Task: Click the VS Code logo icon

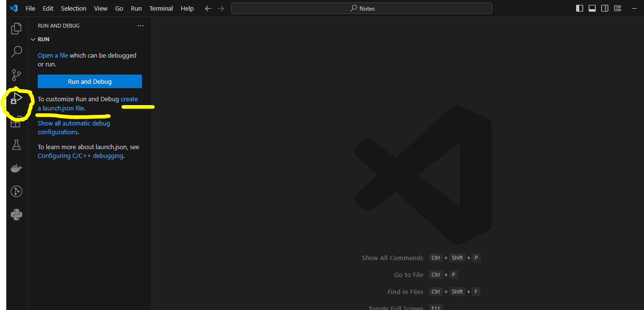Action: [x=14, y=8]
